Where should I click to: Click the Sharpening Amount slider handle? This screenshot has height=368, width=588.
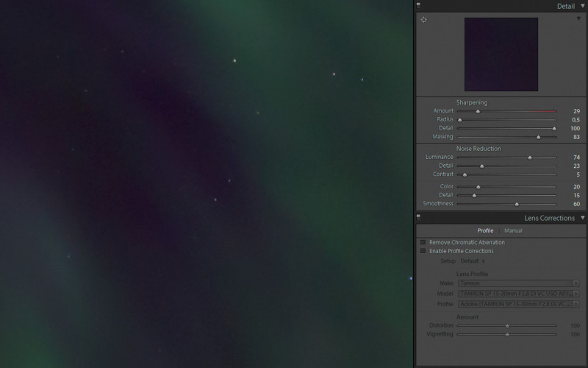tap(478, 112)
